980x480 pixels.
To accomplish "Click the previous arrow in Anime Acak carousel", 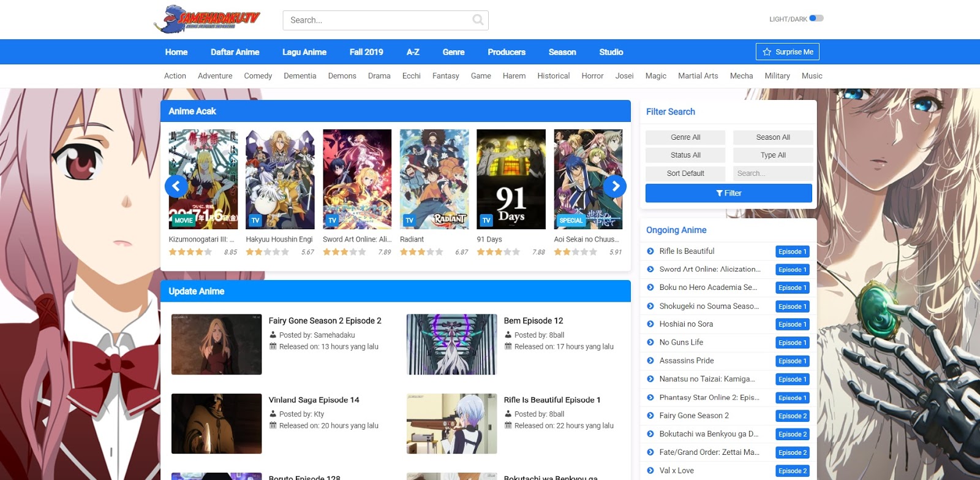I will click(176, 186).
